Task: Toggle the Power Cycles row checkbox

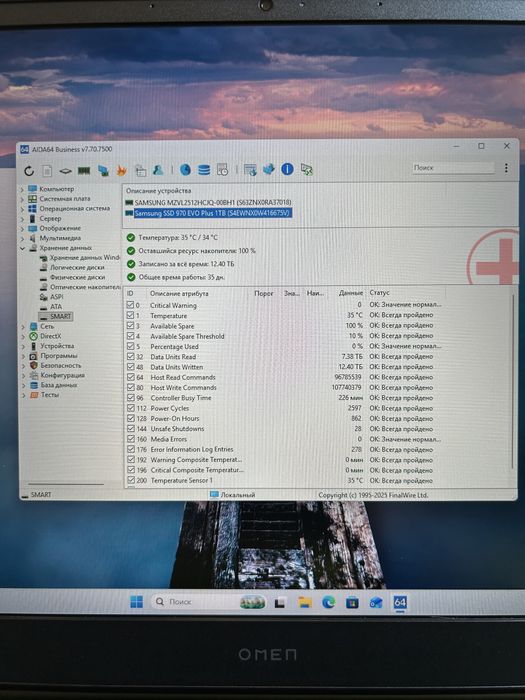Action: [130, 408]
